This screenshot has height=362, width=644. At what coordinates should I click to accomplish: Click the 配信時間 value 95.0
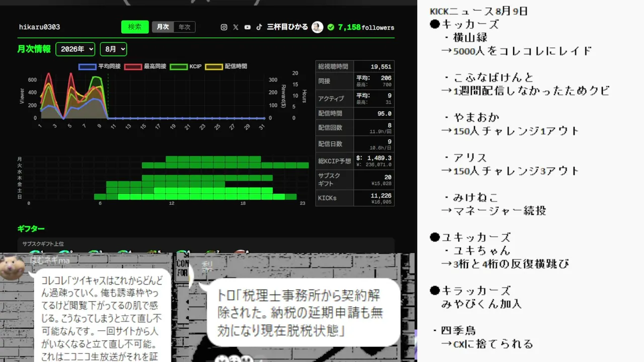384,114
